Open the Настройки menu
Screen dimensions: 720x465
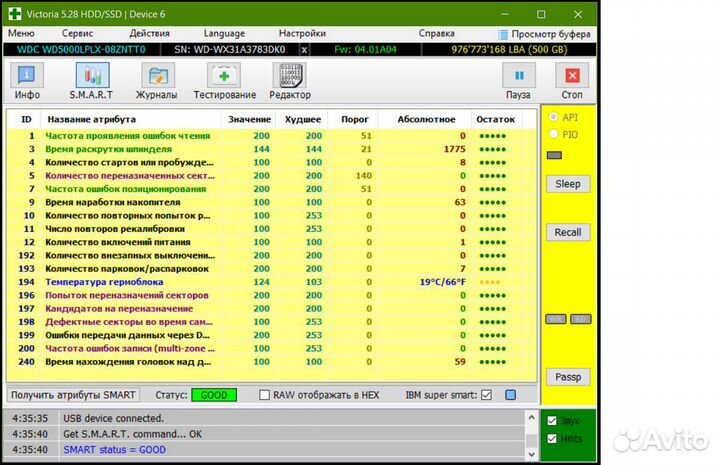tap(302, 34)
